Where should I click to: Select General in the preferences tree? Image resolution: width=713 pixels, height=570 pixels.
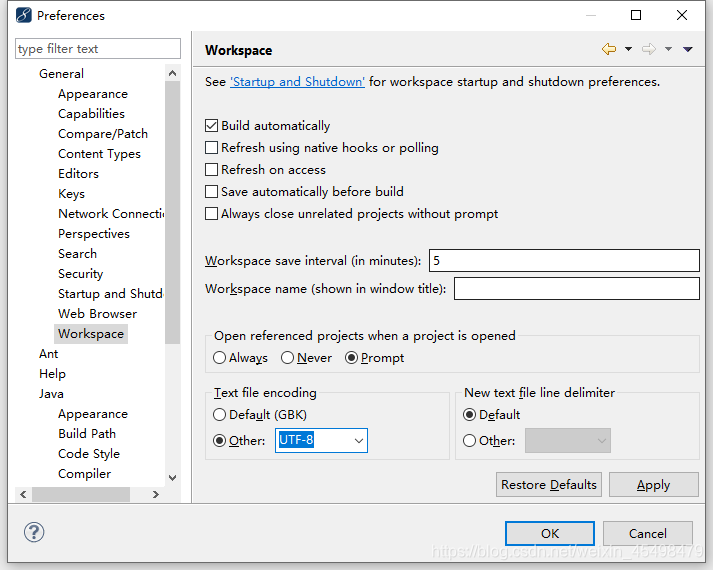point(61,74)
